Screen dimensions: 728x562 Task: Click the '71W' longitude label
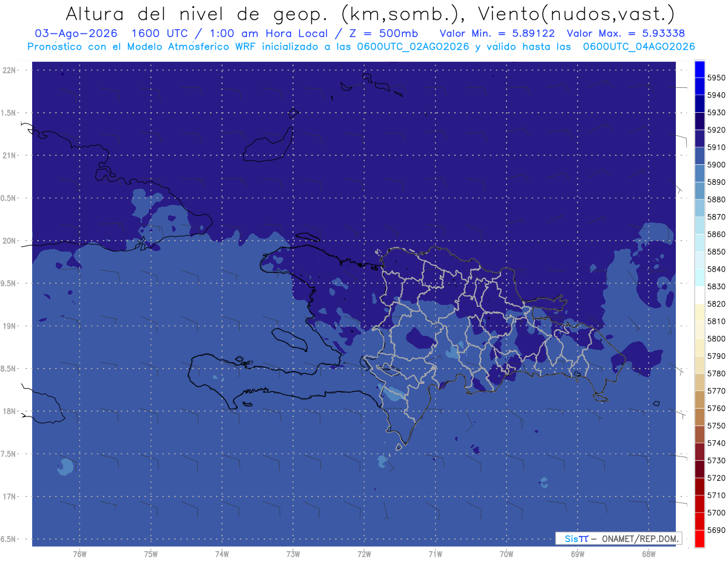click(x=435, y=554)
